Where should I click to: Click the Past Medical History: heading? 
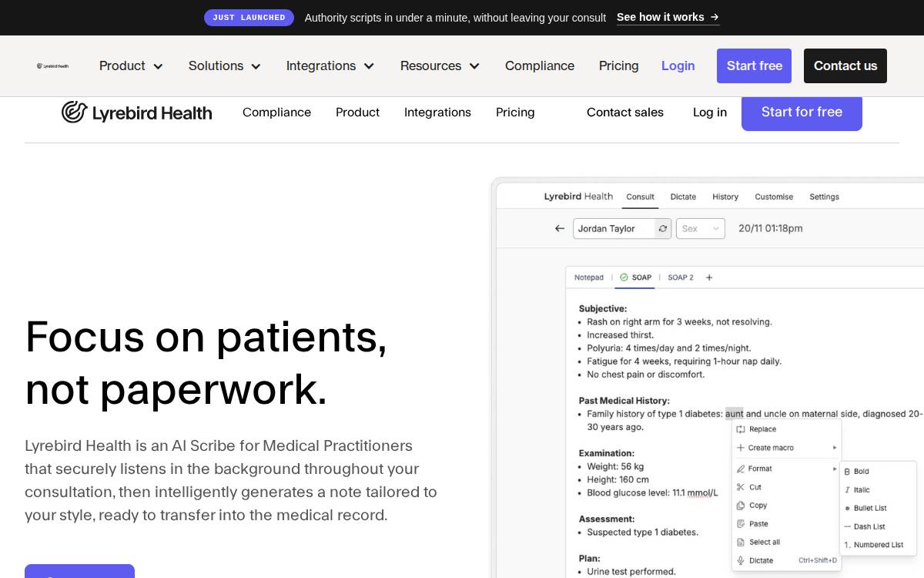(624, 401)
